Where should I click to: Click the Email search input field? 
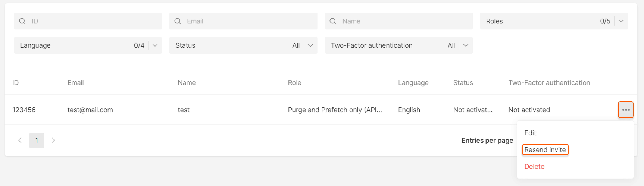[243, 21]
